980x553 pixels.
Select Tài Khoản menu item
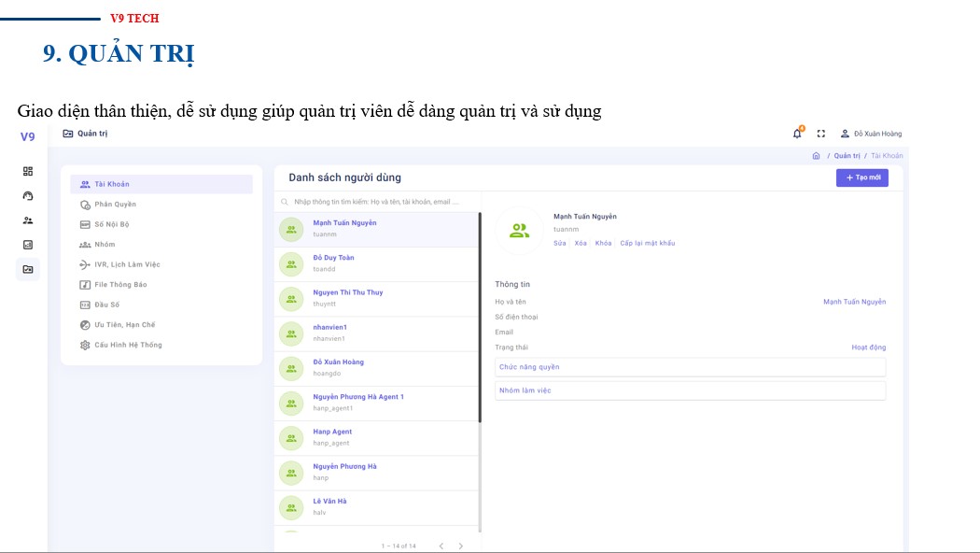112,184
